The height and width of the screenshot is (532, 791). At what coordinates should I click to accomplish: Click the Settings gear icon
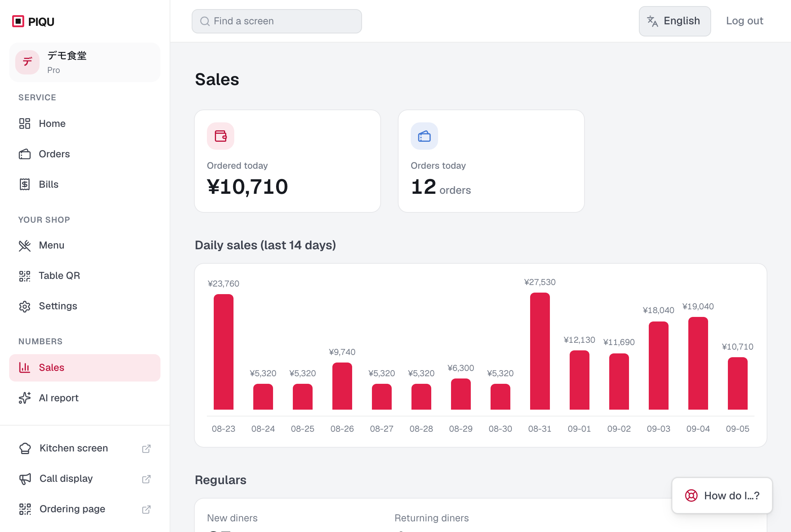[25, 306]
